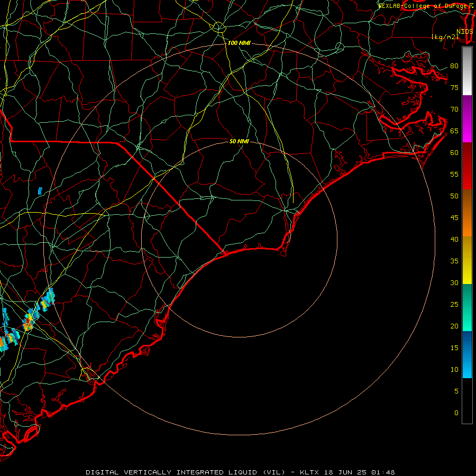Click the 10 value on the VIL scale
The image size is (476, 476).
click(454, 370)
